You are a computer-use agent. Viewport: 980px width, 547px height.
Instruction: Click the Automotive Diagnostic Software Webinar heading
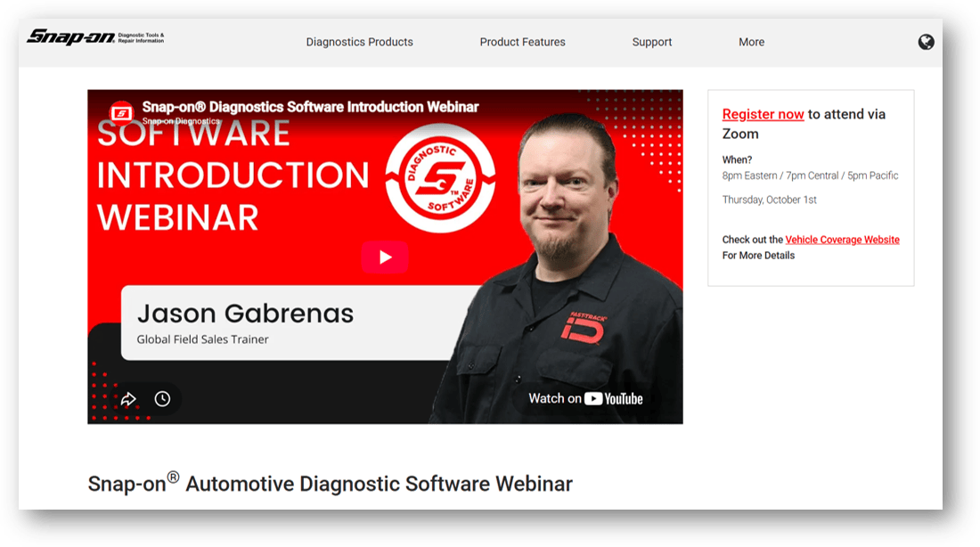330,483
